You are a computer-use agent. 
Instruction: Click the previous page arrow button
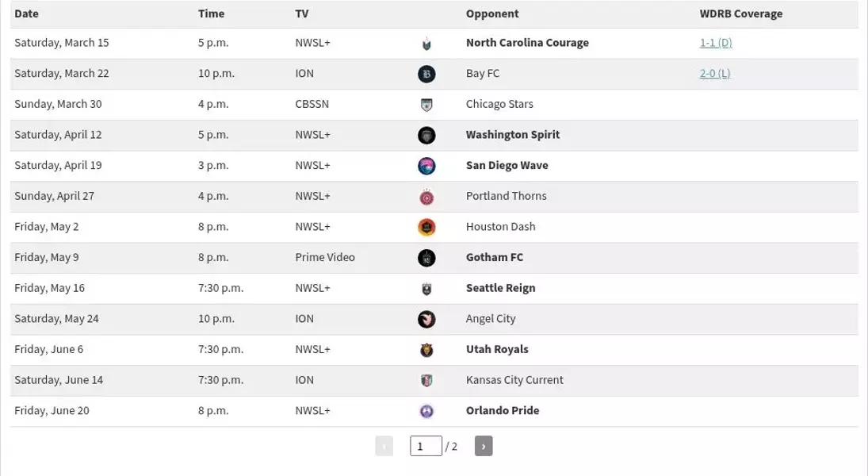384,446
